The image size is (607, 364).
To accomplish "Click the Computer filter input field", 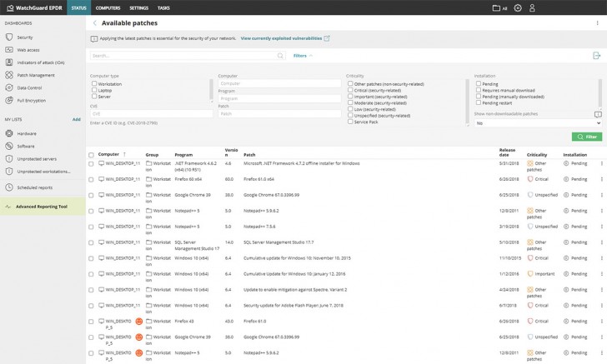I will click(x=279, y=83).
